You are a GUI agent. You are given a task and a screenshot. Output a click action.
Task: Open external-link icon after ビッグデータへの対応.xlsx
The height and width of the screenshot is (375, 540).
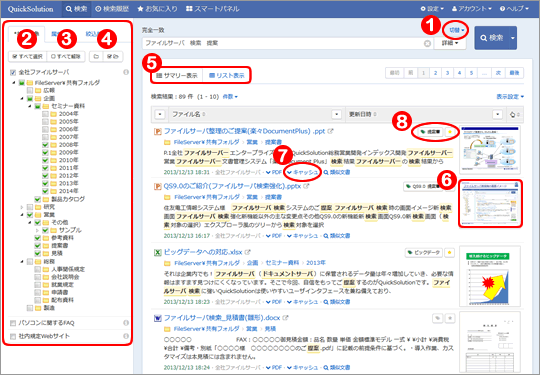tap(247, 252)
